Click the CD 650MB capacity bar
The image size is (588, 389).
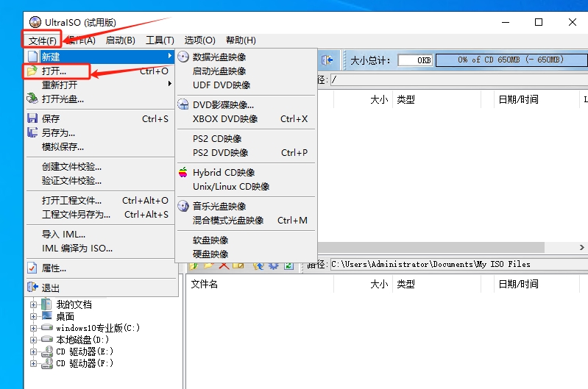(511, 60)
